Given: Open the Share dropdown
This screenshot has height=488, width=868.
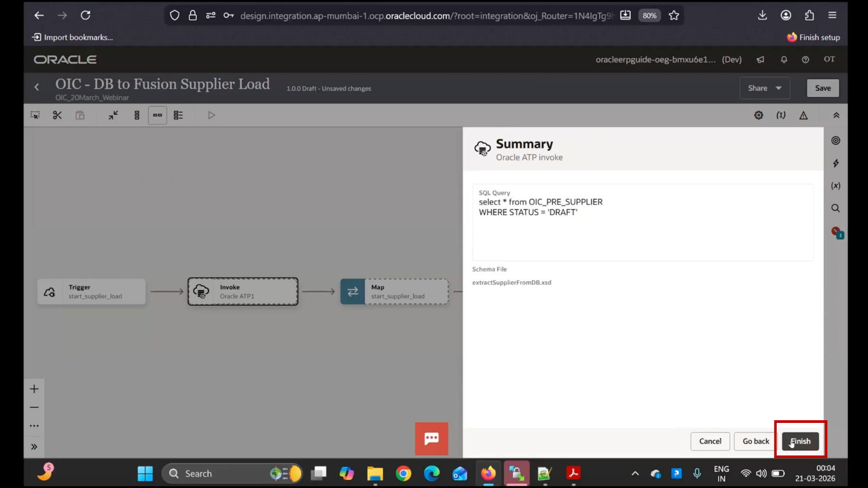Looking at the screenshot, I should click(x=764, y=88).
